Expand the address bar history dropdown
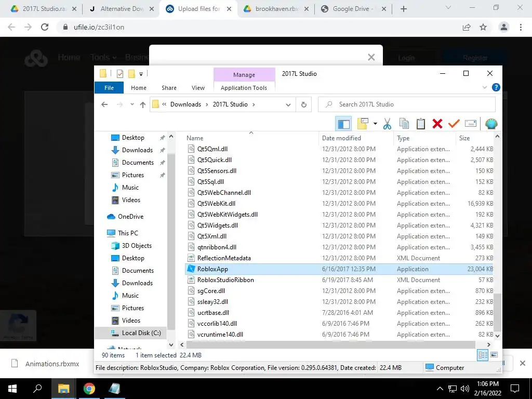 click(288, 105)
